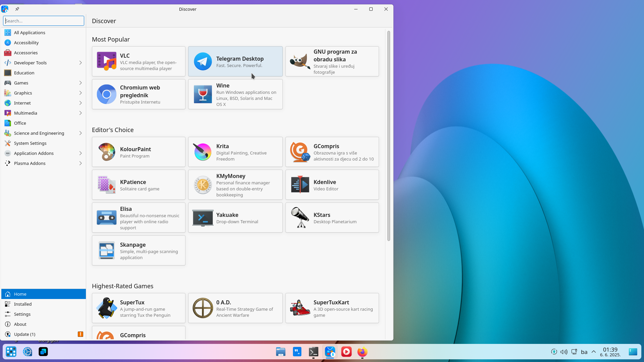Open Dolphin file manager from taskbar
This screenshot has height=362, width=644.
(281, 352)
